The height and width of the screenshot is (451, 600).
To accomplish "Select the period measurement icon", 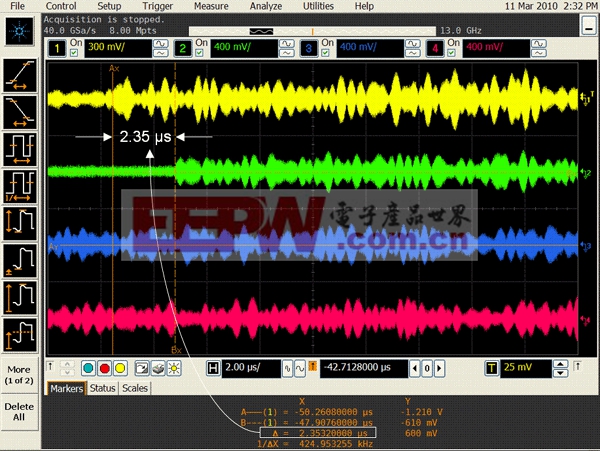I will tap(20, 150).
